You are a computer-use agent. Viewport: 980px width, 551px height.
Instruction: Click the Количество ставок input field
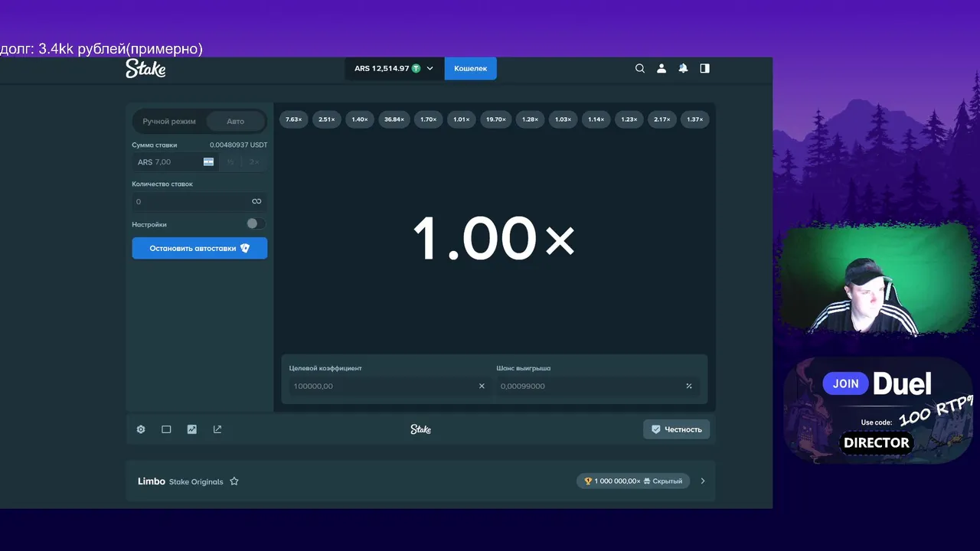199,201
